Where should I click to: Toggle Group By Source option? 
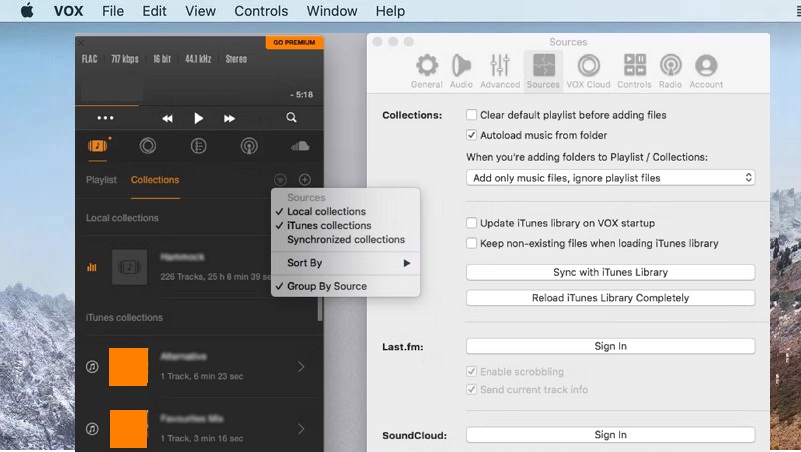coord(345,286)
